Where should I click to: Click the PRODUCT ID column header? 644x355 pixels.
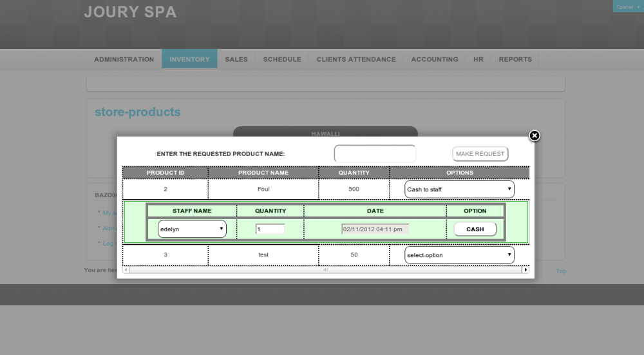point(166,173)
